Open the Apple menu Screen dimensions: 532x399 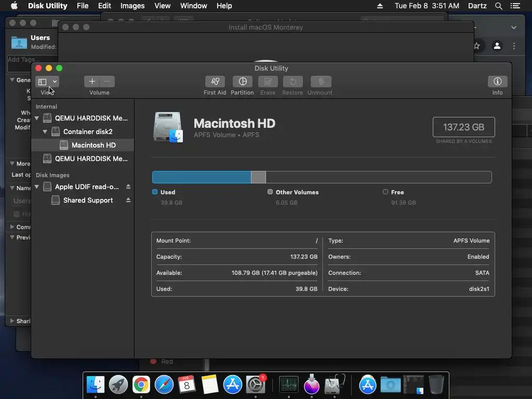[x=14, y=6]
